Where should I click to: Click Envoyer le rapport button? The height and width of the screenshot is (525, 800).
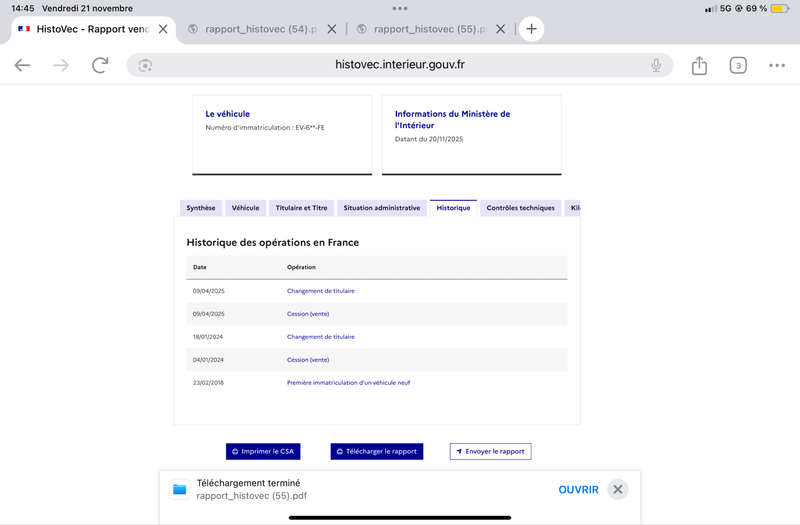[490, 452]
